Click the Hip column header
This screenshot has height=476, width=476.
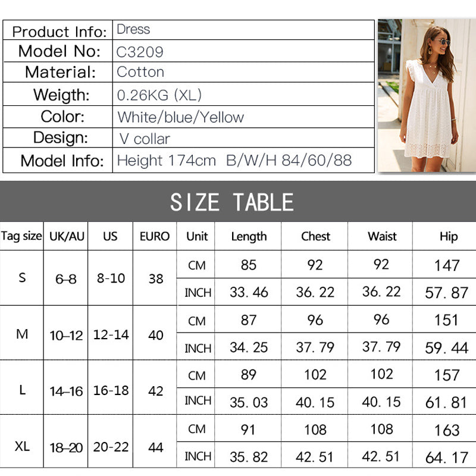coord(449,236)
